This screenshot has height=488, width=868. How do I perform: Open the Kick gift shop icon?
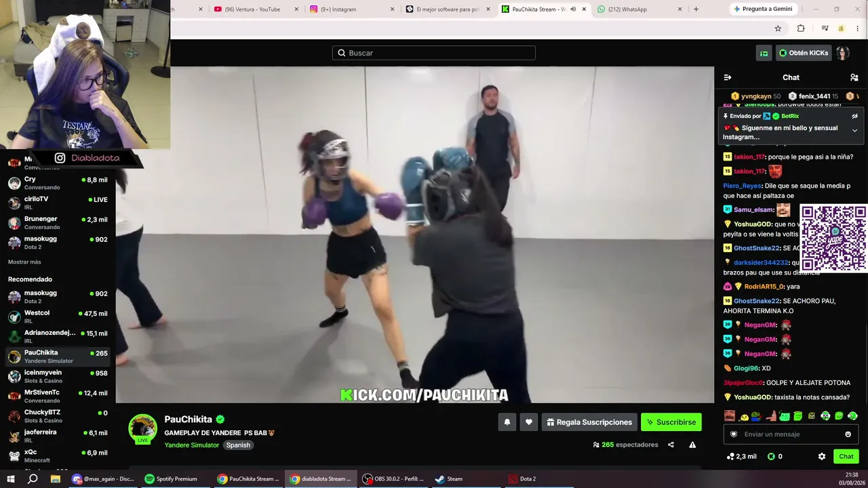point(764,53)
